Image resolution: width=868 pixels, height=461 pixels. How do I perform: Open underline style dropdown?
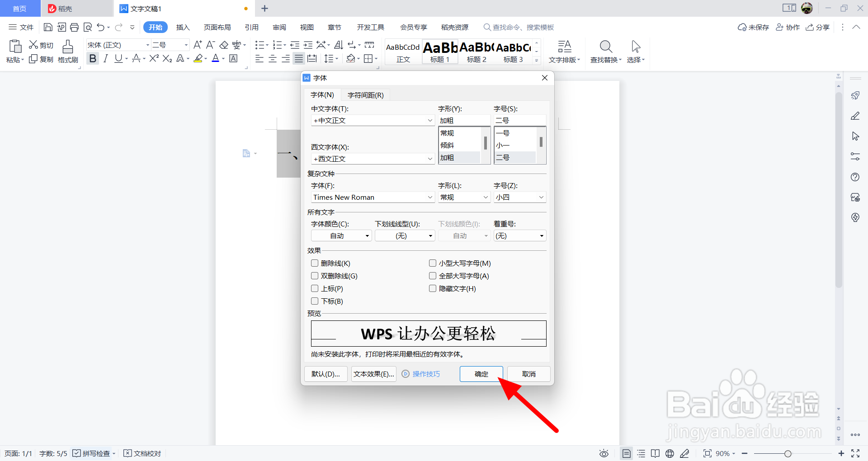(x=405, y=236)
